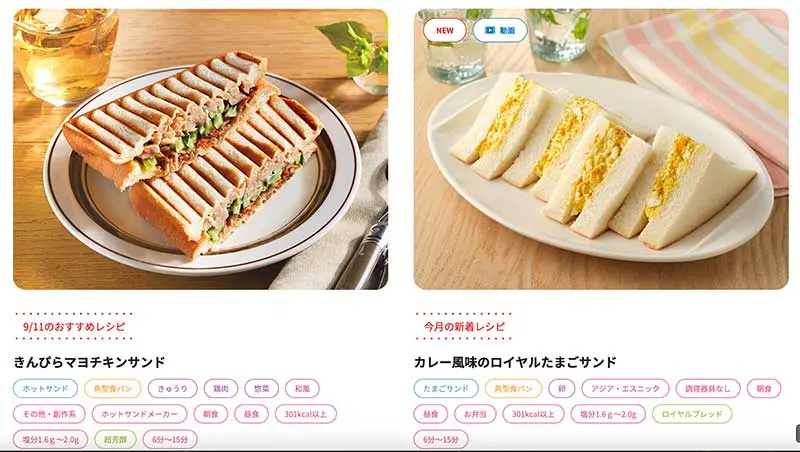
Task: Open きんぴらマヨチキンサンド recipe title
Action: (x=89, y=362)
